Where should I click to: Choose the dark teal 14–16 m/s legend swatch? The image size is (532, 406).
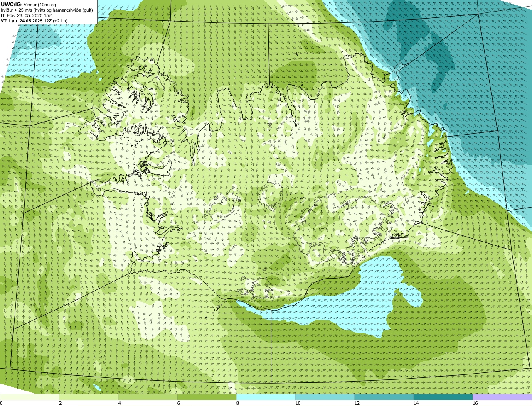pos(443,397)
